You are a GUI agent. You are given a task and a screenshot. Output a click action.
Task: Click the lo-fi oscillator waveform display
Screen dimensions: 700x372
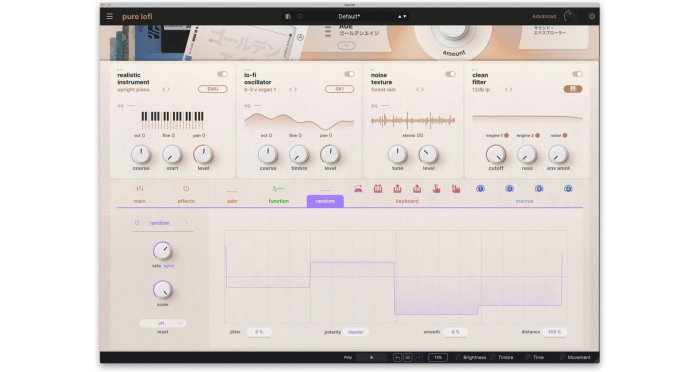[x=299, y=121]
